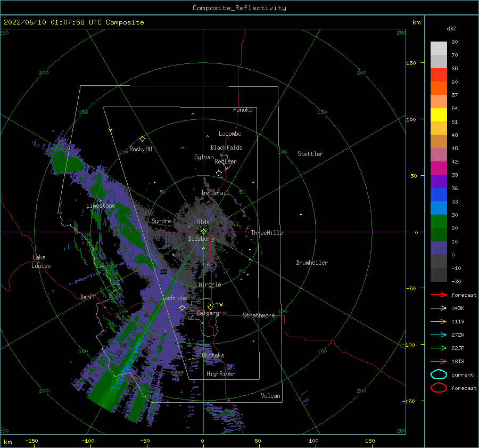Click the Calgary city label

[x=208, y=313]
